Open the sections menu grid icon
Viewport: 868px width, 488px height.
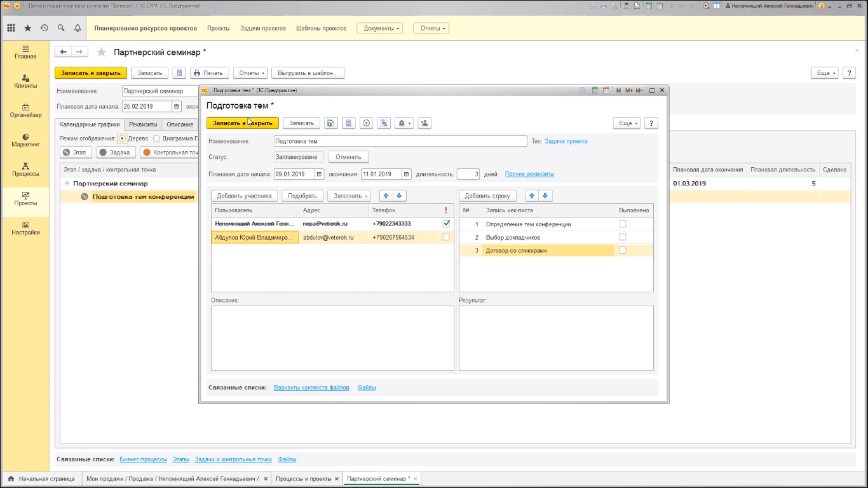pos(11,28)
